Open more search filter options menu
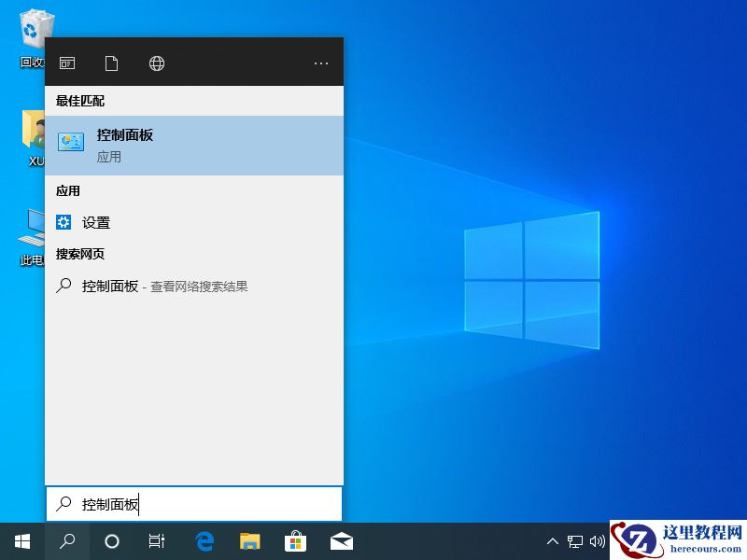The width and height of the screenshot is (747, 560). point(321,63)
